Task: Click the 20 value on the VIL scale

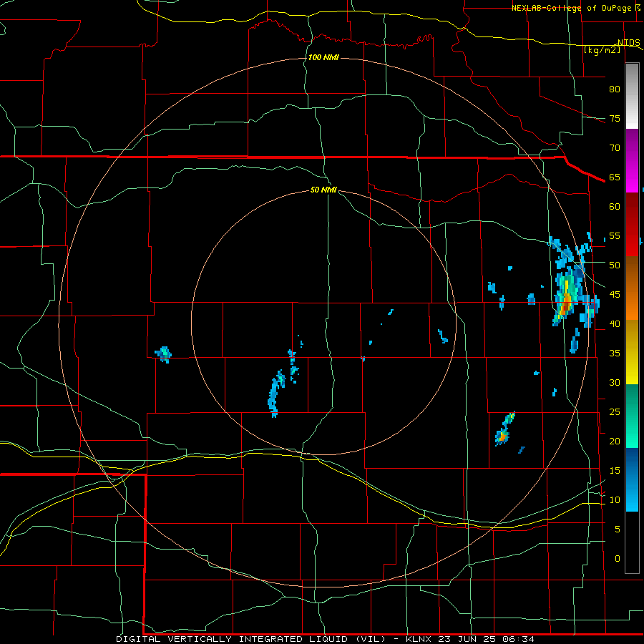Action: [615, 441]
